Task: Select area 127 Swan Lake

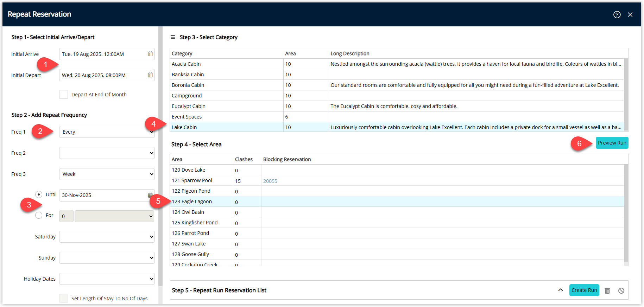Action: click(x=397, y=244)
